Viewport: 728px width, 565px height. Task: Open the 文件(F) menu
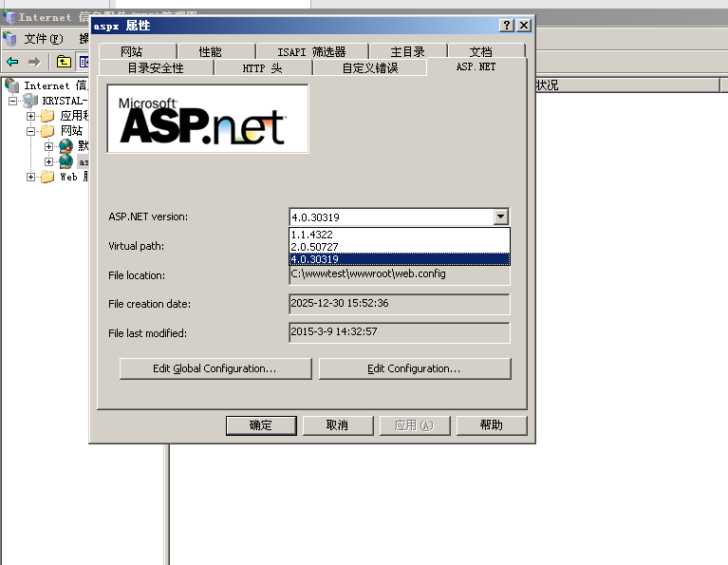click(43, 39)
